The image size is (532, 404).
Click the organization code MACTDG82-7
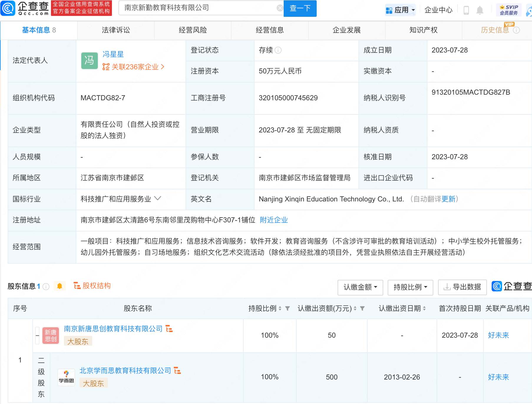tap(103, 98)
